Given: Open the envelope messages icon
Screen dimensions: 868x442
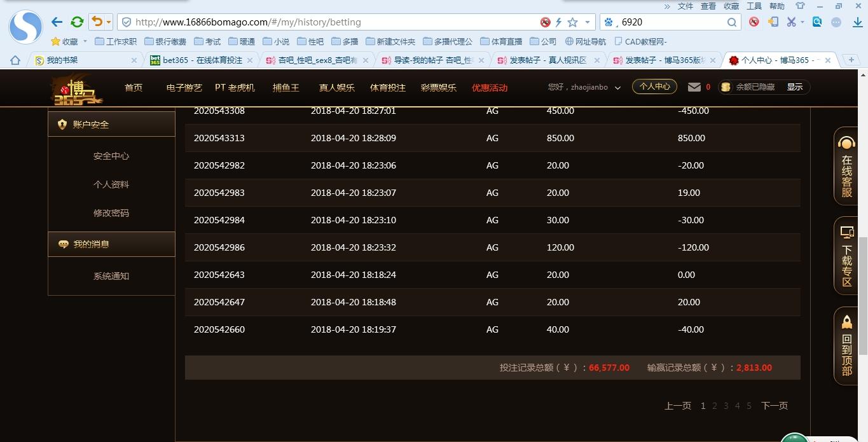Looking at the screenshot, I should tap(694, 87).
